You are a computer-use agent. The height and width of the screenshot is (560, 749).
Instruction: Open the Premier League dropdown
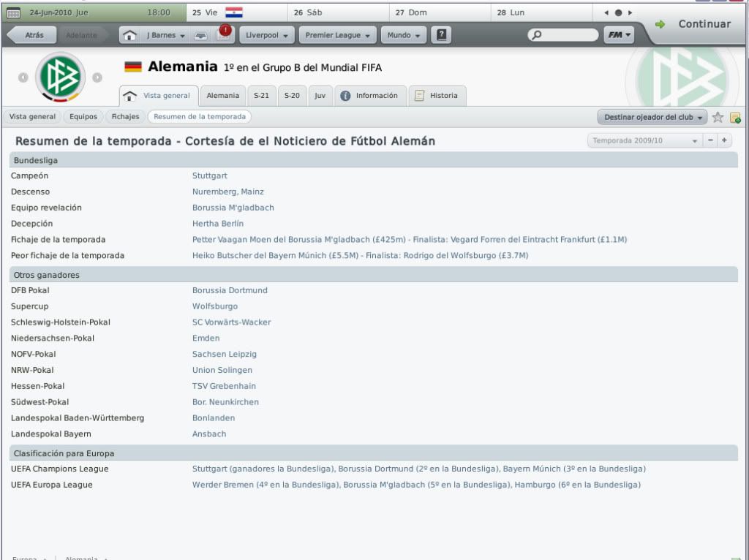pos(338,35)
